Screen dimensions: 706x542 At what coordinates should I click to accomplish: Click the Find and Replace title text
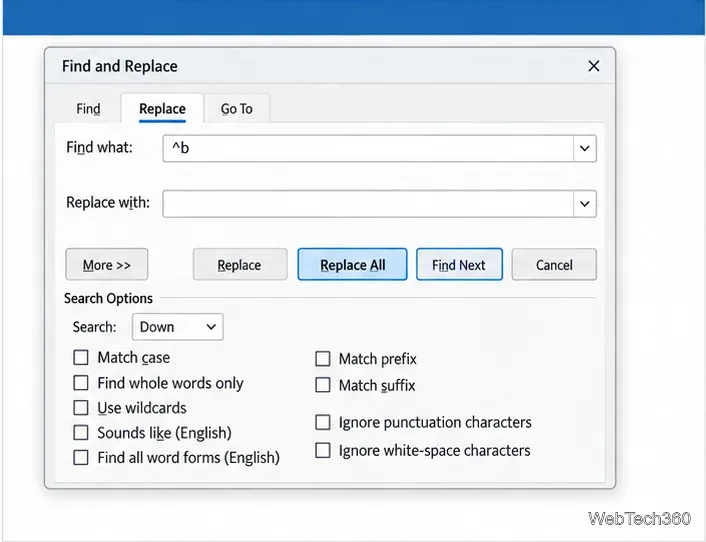coord(120,66)
